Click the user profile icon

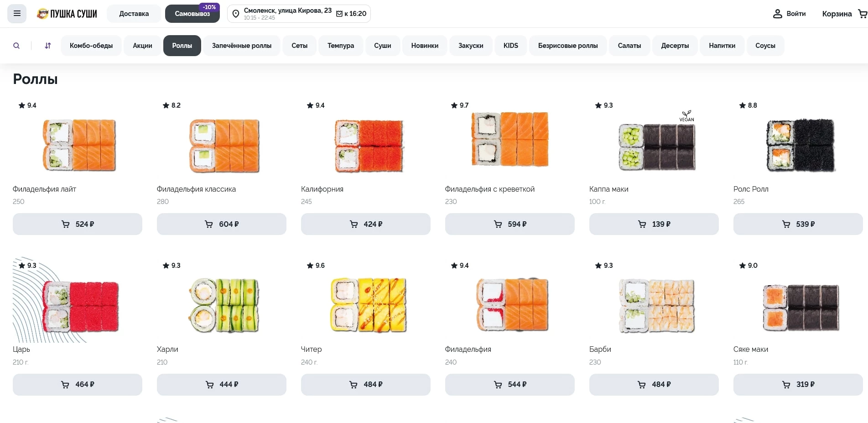(x=777, y=14)
